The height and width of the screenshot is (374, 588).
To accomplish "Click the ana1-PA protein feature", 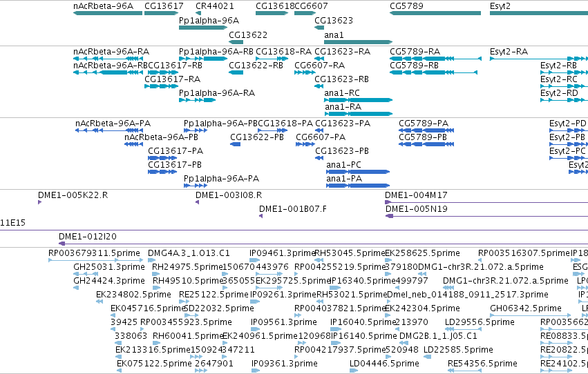I will point(358,186).
